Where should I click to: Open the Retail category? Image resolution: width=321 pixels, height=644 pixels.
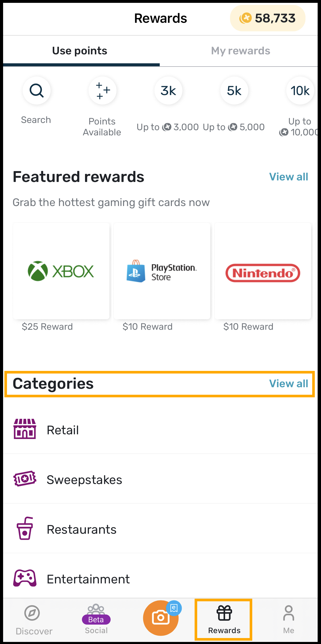tap(160, 430)
